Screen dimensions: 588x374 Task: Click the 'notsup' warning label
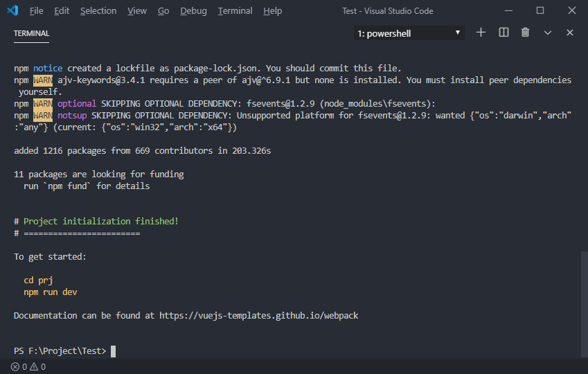[x=72, y=116]
